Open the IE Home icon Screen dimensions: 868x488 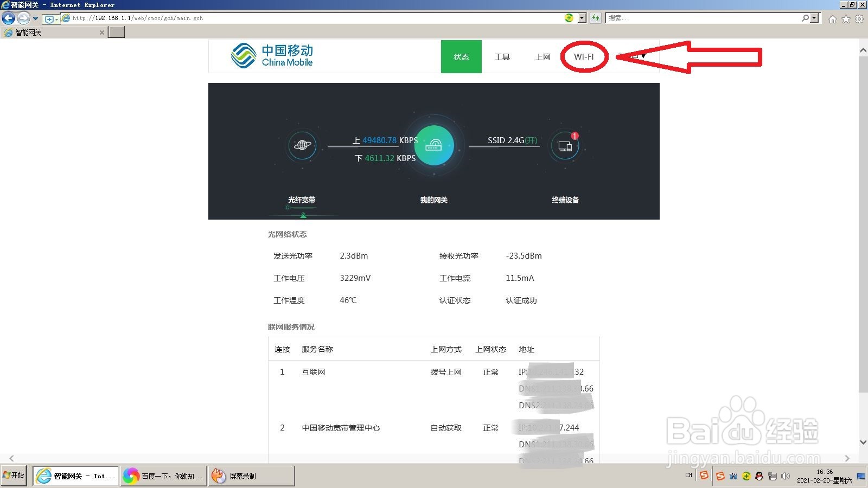point(833,19)
